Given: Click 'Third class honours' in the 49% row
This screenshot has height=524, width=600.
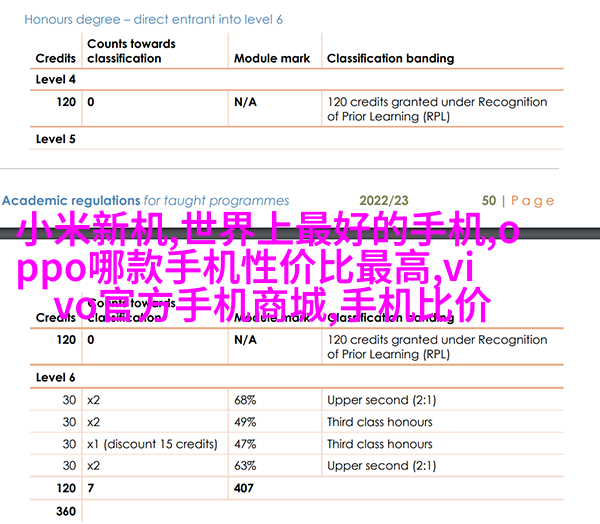Looking at the screenshot, I should coord(380,422).
